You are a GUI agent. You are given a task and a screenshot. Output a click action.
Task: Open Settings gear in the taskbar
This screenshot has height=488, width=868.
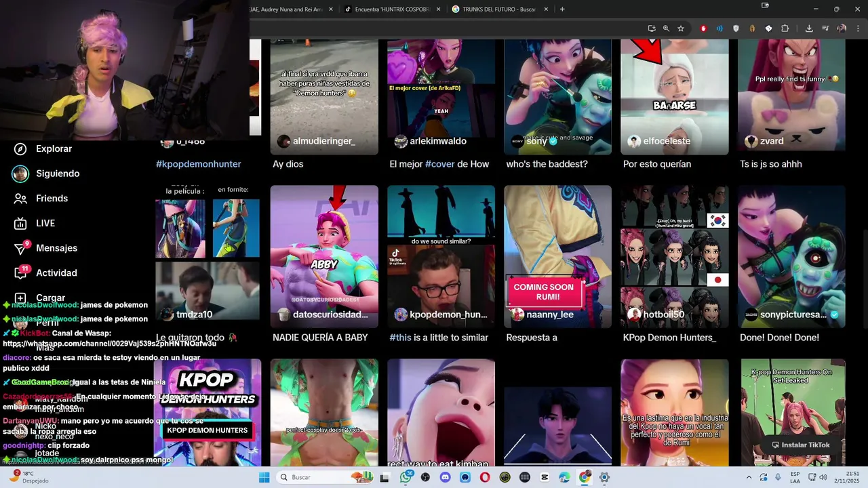pyautogui.click(x=604, y=477)
